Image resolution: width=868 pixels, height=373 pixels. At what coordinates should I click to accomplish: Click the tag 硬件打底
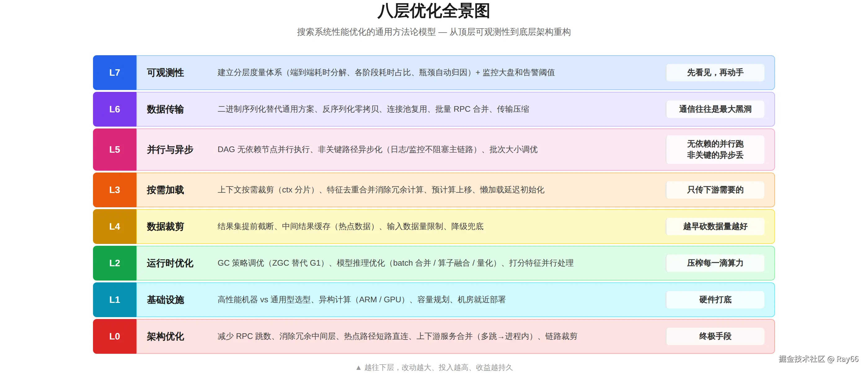click(715, 299)
